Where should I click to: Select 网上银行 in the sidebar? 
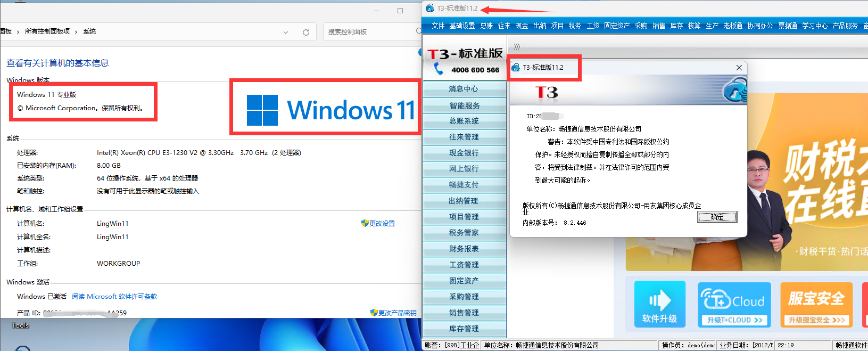tap(464, 169)
